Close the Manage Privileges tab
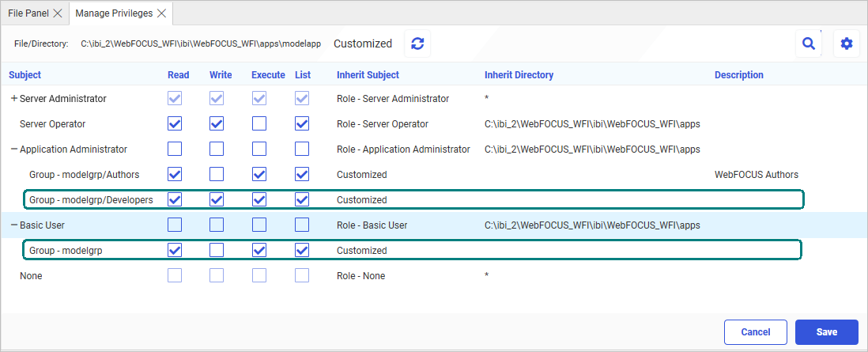Screen dimensions: 868x352 (x=161, y=13)
